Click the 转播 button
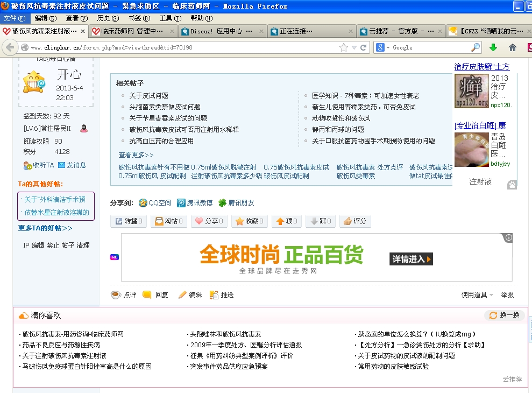Screen dimensions: 532x393 pos(129,221)
